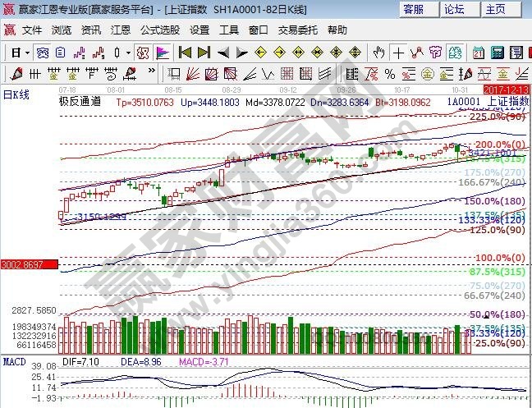Click the red 2017-12-13 date label

[x=507, y=88]
